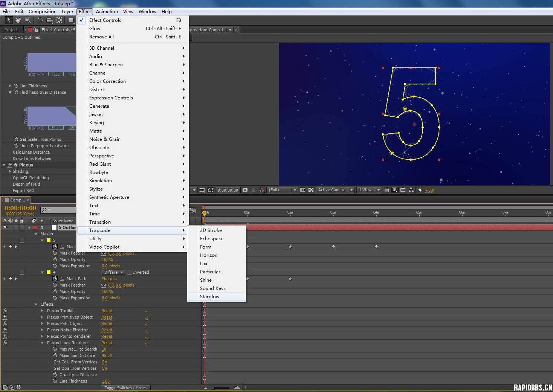The image size is (553, 392).
Task: Open the Active Camera dropdown
Action: coord(335,190)
